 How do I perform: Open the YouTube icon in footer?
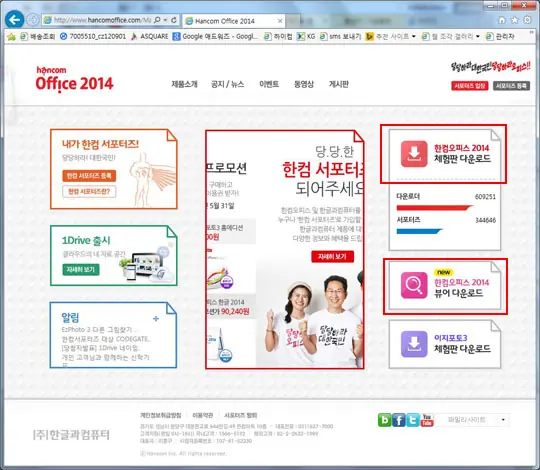pyautogui.click(x=427, y=420)
